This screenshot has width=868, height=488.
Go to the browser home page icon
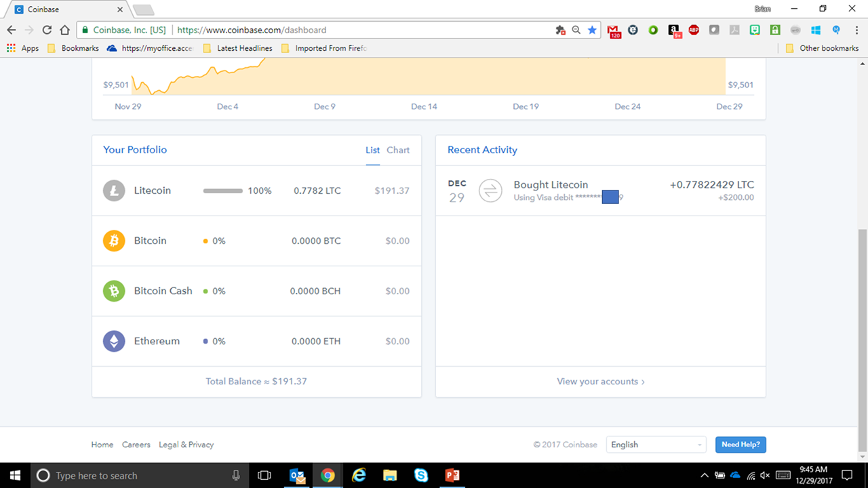click(x=64, y=30)
